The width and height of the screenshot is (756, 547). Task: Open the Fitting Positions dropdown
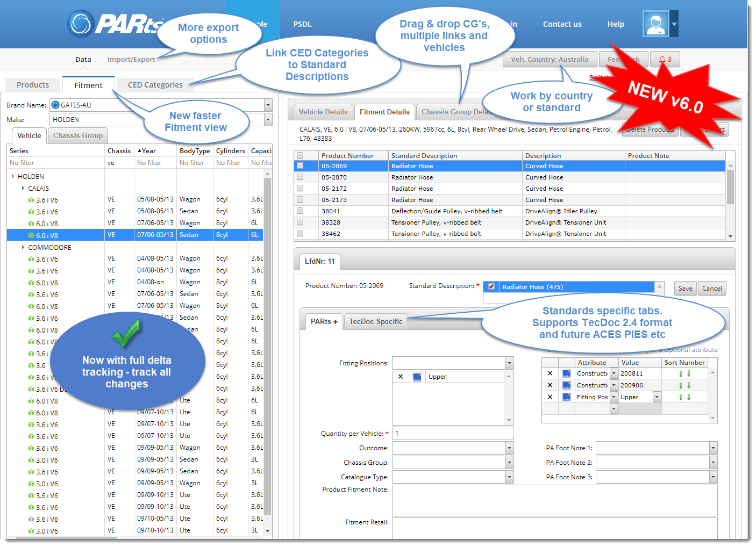[509, 363]
